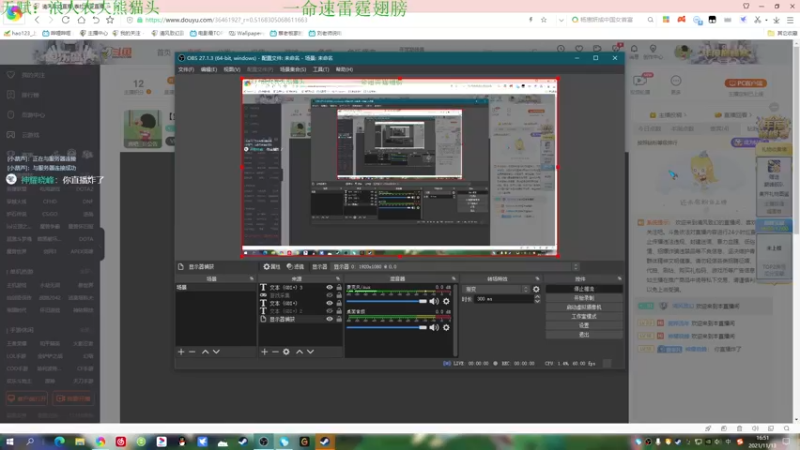Viewport: 800px width, 450px height.
Task: Open the 麦克风/Aux audio settings gear
Action: coord(446,301)
